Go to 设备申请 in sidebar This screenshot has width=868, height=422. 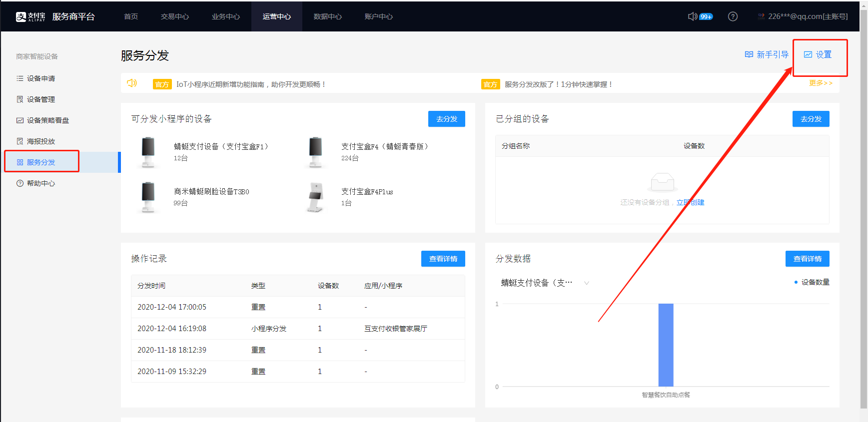[x=41, y=78]
